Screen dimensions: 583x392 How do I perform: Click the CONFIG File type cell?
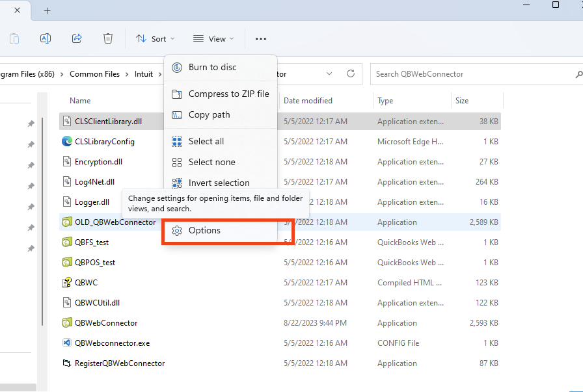point(398,343)
